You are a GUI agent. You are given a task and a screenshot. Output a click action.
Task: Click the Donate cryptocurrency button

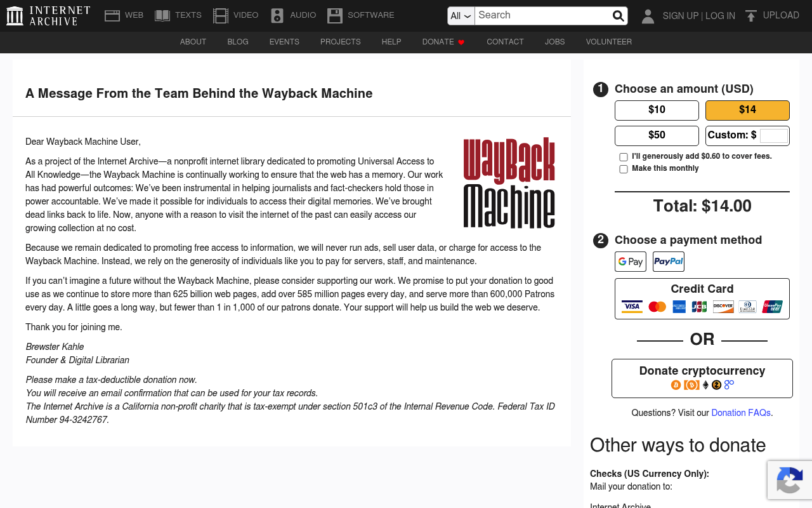[702, 378]
